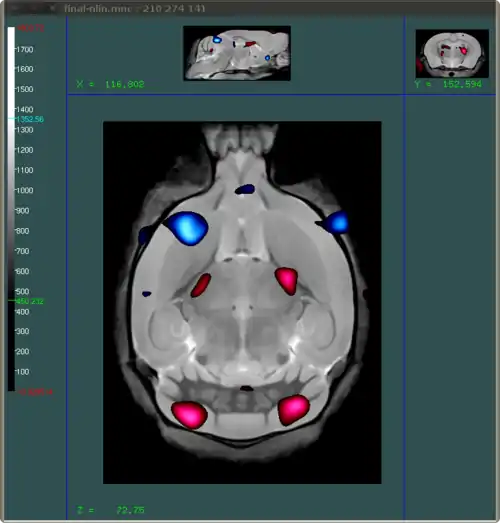Click the Y = 152.594 coordinate readout
Viewport: 500px width, 523px height.
tap(448, 84)
